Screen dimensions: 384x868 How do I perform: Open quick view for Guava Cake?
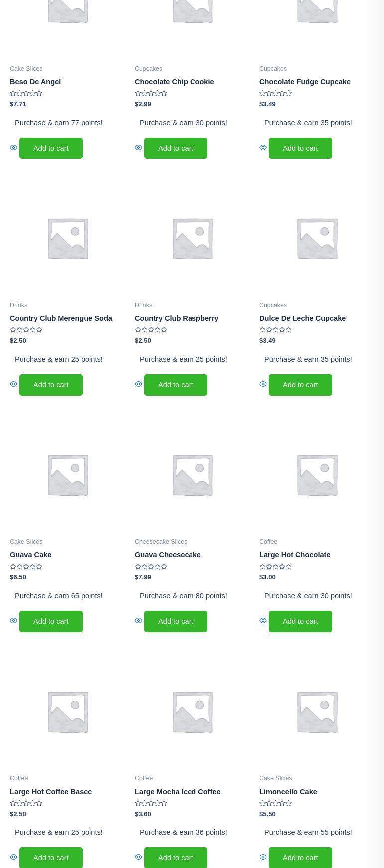click(13, 621)
